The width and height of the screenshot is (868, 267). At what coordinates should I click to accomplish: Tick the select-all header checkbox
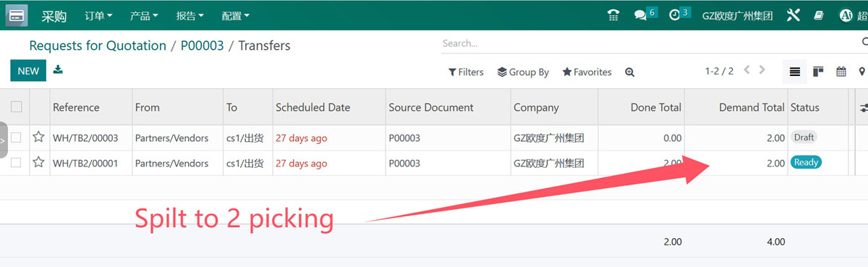pyautogui.click(x=16, y=107)
